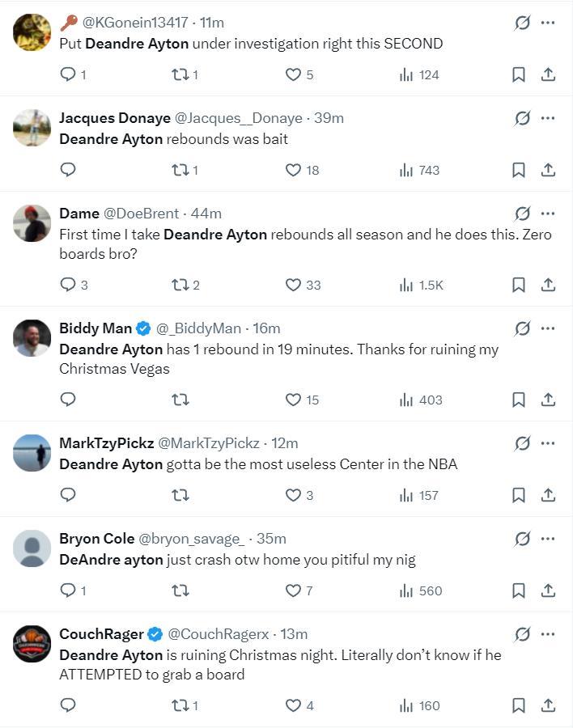Like CouchRager's Christmas night tweet
Image resolution: width=573 pixels, height=728 pixels.
click(293, 705)
